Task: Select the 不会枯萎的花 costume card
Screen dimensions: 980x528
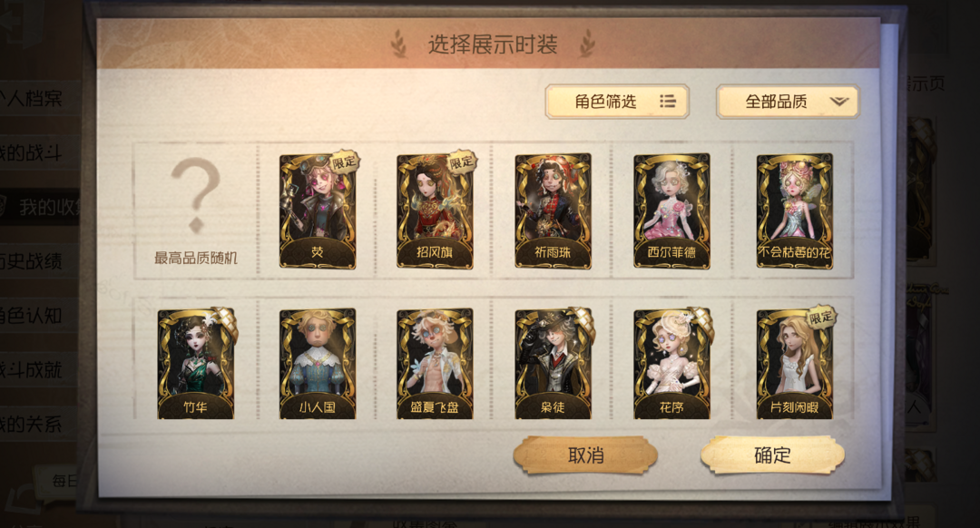Action: point(794,211)
